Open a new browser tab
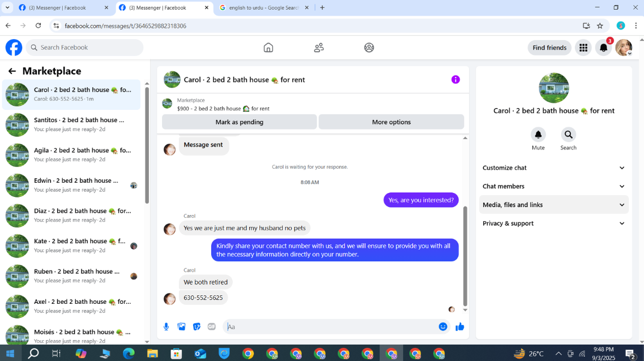 tap(322, 8)
